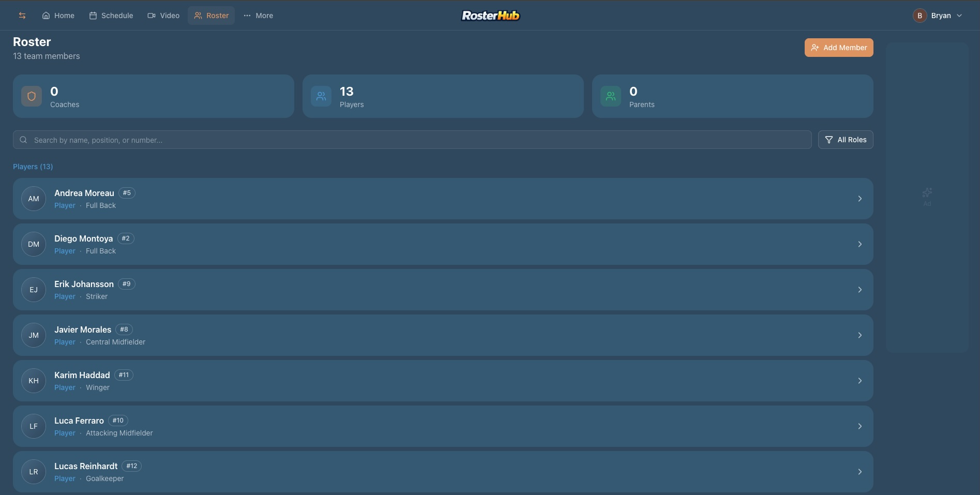Open Javier Morales player name link
The image size is (980, 495).
(x=83, y=329)
